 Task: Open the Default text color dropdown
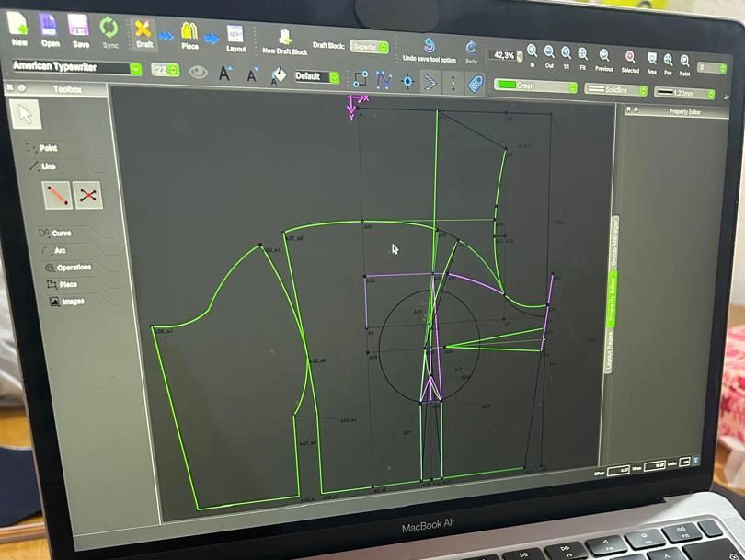tap(317, 76)
